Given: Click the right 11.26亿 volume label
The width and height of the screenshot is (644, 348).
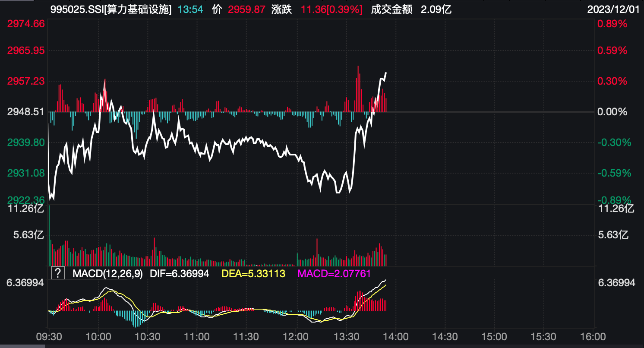Looking at the screenshot, I should pos(616,209).
